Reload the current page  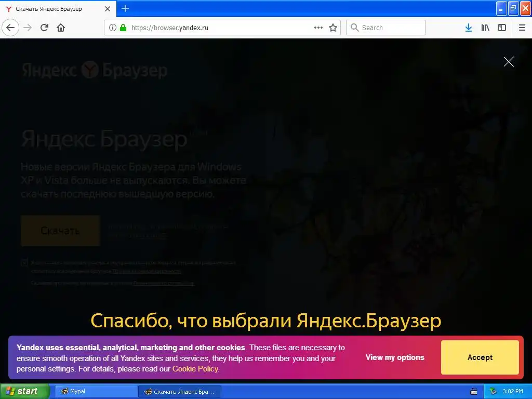pos(44,28)
